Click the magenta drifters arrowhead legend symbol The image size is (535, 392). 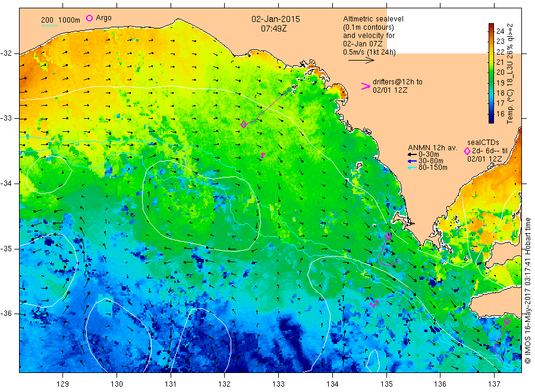pos(366,86)
